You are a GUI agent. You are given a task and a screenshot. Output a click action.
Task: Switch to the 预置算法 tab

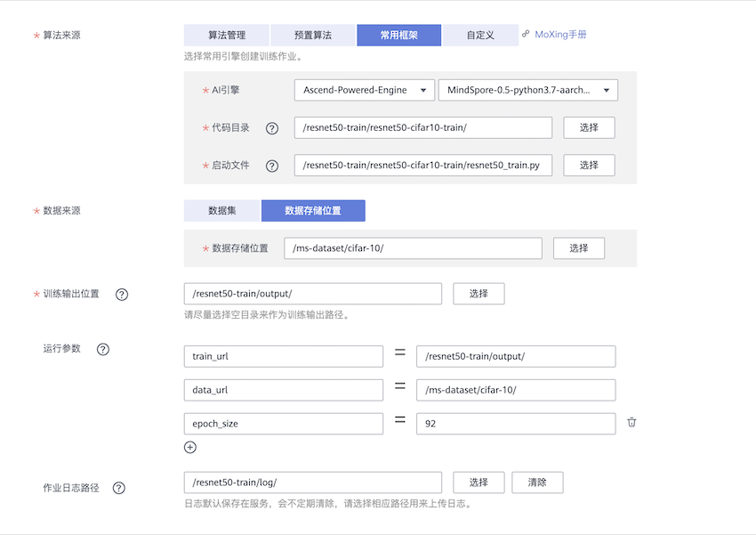tap(313, 36)
